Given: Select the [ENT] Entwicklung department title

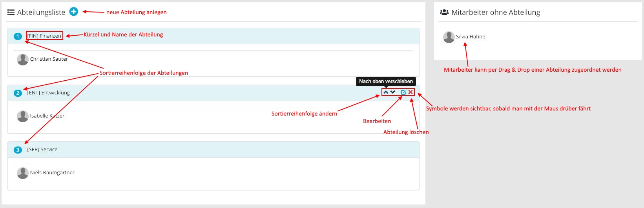Looking at the screenshot, I should [x=48, y=93].
